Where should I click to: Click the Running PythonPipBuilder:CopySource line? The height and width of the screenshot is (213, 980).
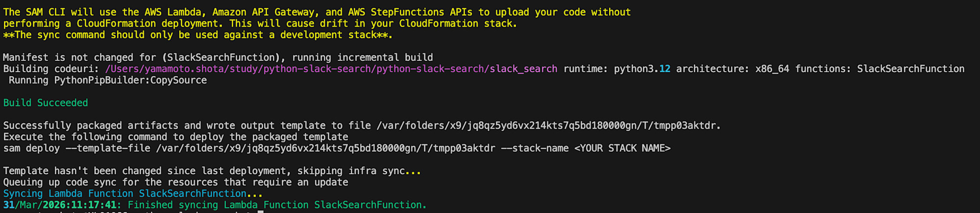tap(108, 80)
